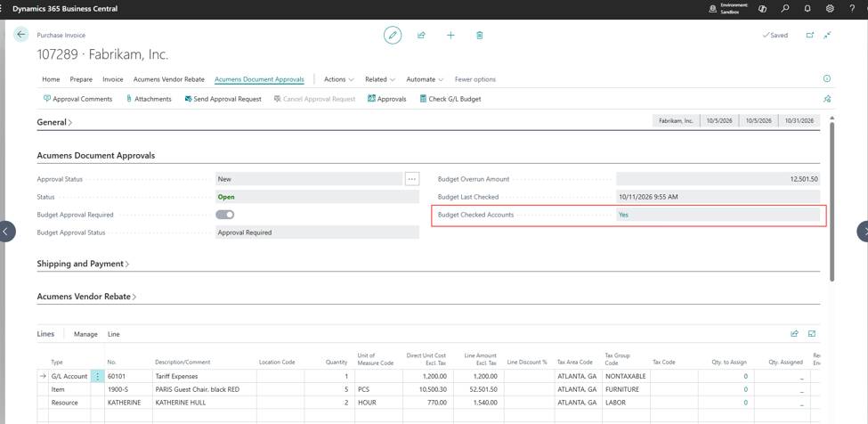The height and width of the screenshot is (424, 868).
Task: Run Check G/L Budget
Action: (x=450, y=99)
